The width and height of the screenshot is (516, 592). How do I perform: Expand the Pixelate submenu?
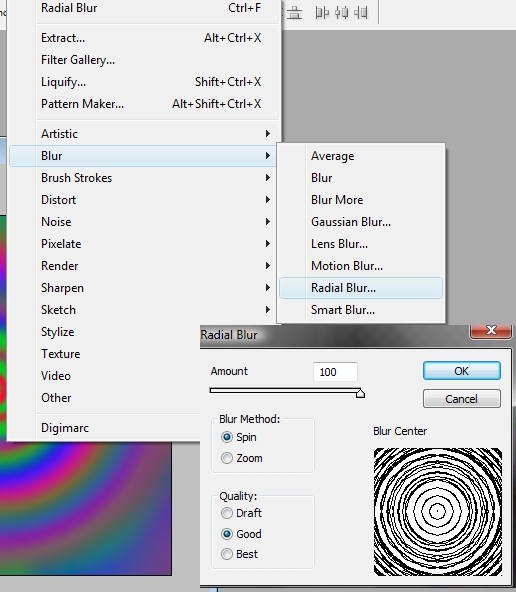coord(143,244)
